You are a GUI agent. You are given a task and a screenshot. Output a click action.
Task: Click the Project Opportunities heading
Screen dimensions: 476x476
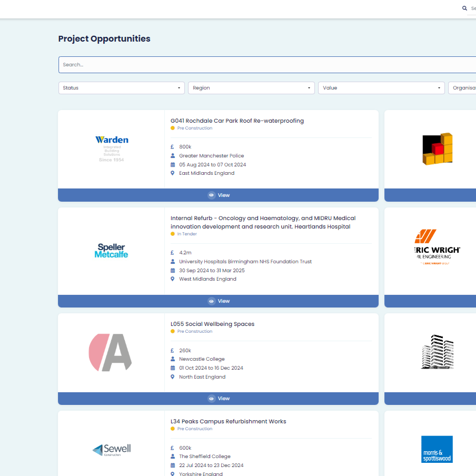(x=104, y=39)
